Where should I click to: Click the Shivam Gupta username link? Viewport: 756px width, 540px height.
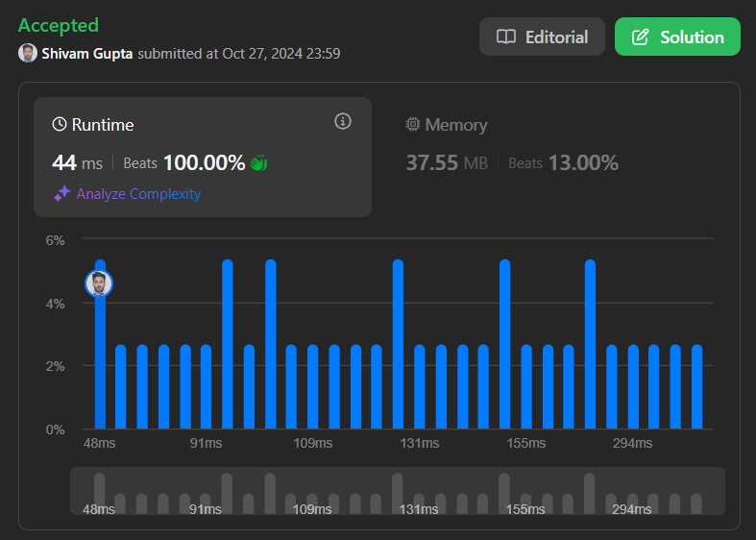(86, 53)
